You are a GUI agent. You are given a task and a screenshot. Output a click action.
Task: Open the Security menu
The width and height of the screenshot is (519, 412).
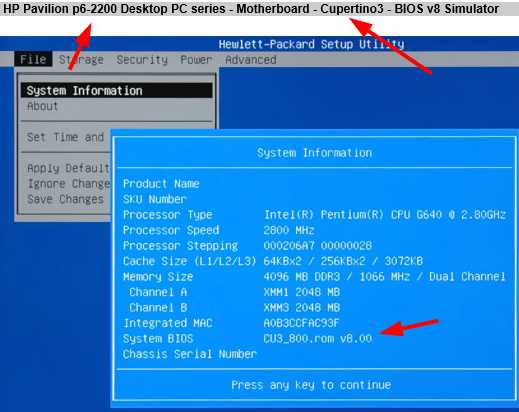tap(142, 60)
